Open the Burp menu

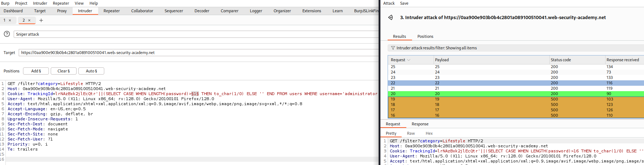tap(5, 3)
